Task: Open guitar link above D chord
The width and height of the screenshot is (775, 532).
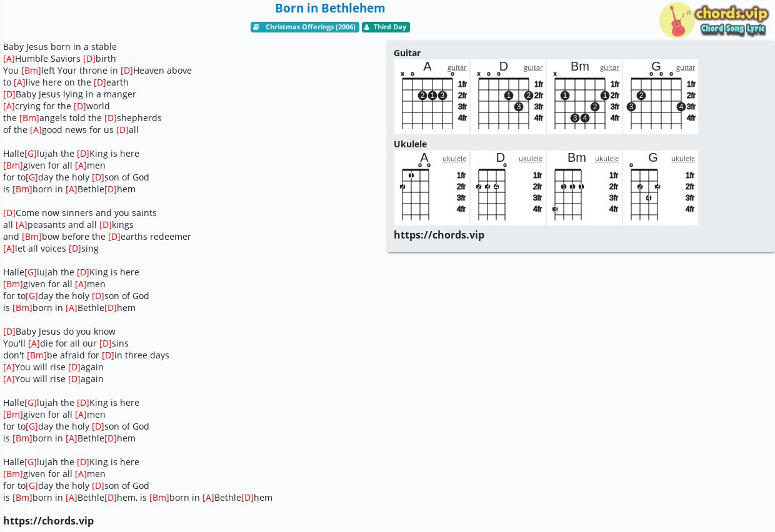Action: point(533,67)
